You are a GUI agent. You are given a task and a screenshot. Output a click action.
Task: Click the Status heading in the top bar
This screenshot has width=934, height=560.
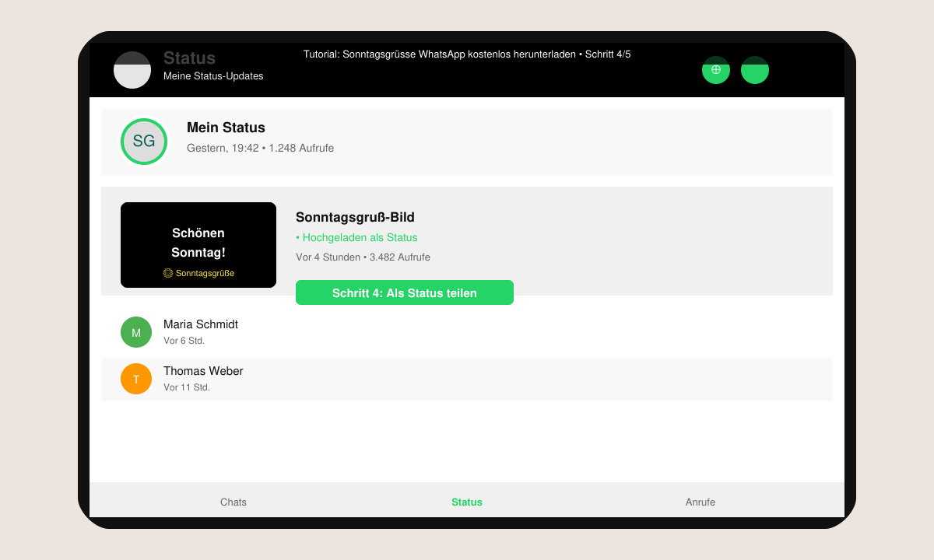[189, 58]
